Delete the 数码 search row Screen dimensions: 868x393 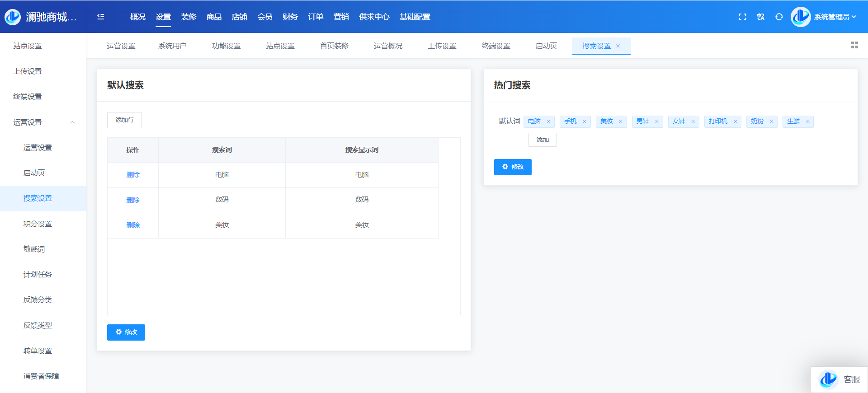[x=133, y=200]
